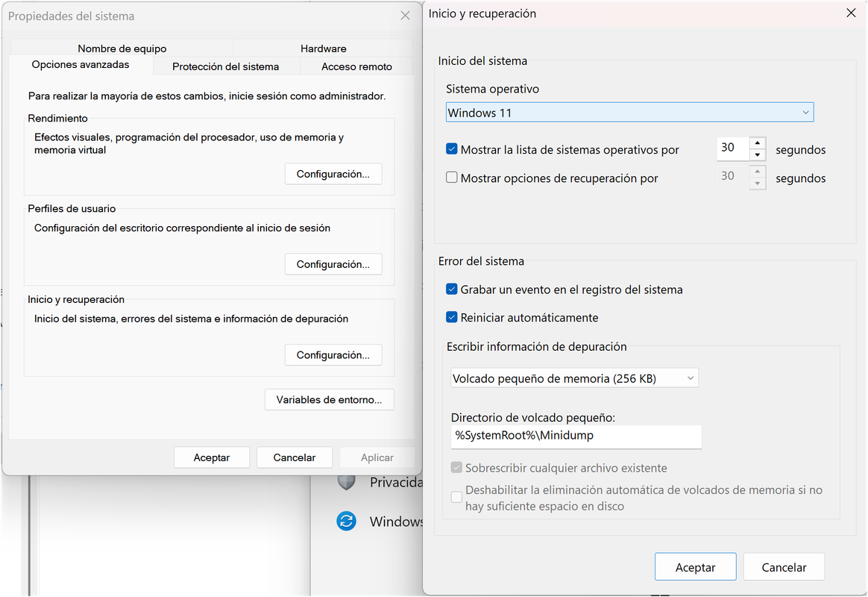The width and height of the screenshot is (868, 597).
Task: Switch to the Nombre de equipo tab
Action: click(x=122, y=49)
